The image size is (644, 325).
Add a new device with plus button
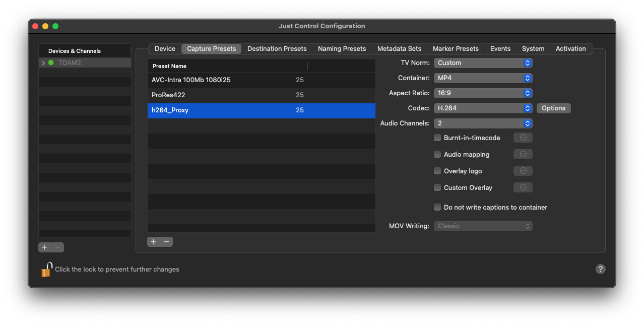45,247
